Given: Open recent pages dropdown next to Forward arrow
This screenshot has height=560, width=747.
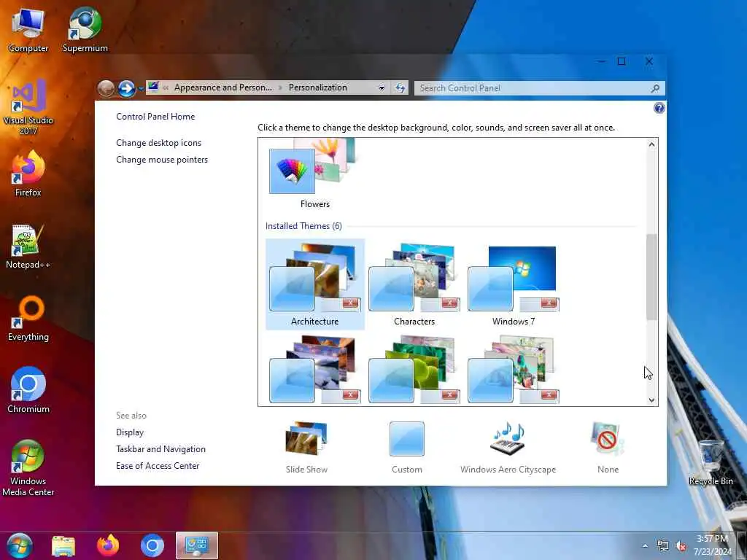Looking at the screenshot, I should [141, 88].
